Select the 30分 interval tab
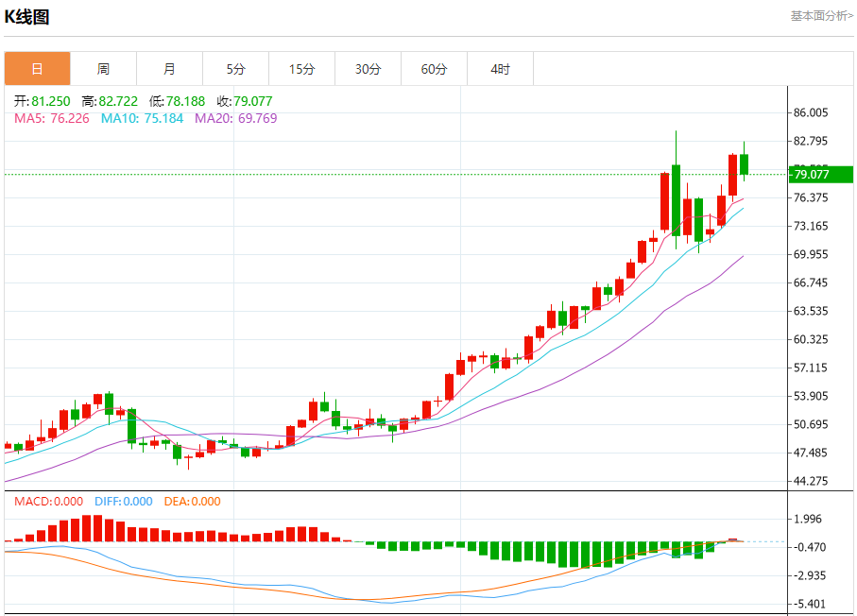Viewport: 857px width, 616px height. (x=368, y=69)
